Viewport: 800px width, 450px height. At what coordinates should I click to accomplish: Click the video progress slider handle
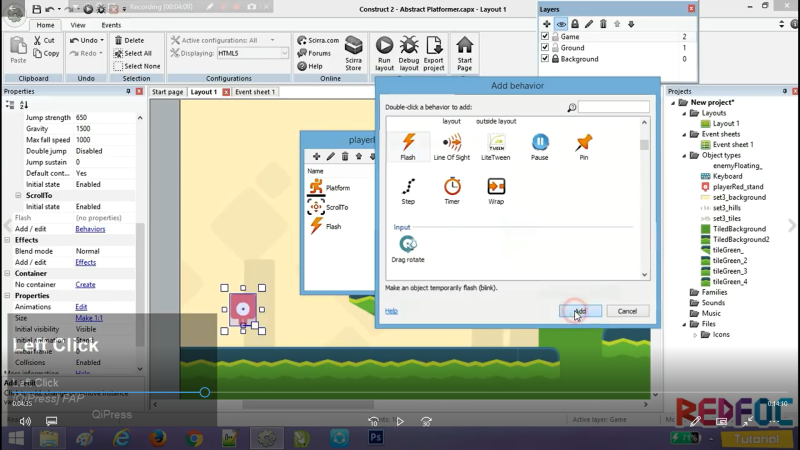[205, 392]
